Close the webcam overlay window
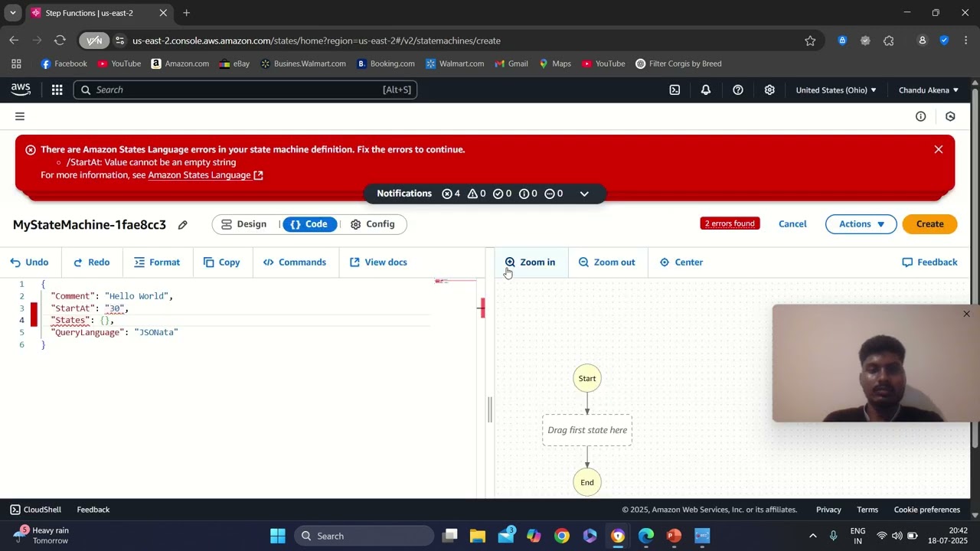Viewport: 980px width, 551px height. (x=966, y=314)
